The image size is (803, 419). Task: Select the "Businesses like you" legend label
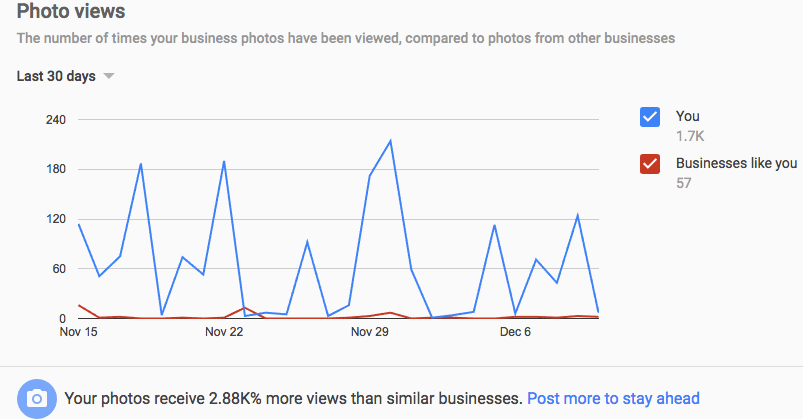coord(736,164)
